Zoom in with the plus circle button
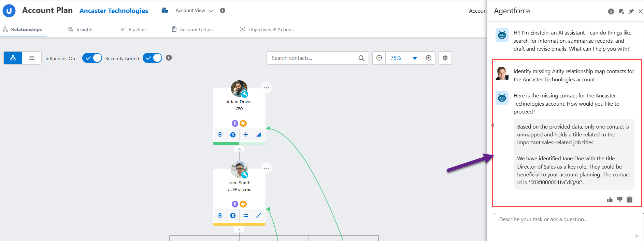The height and width of the screenshot is (241, 644). point(429,58)
